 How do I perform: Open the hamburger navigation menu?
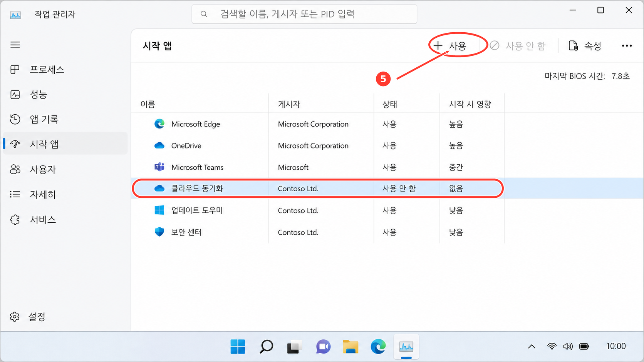point(15,45)
